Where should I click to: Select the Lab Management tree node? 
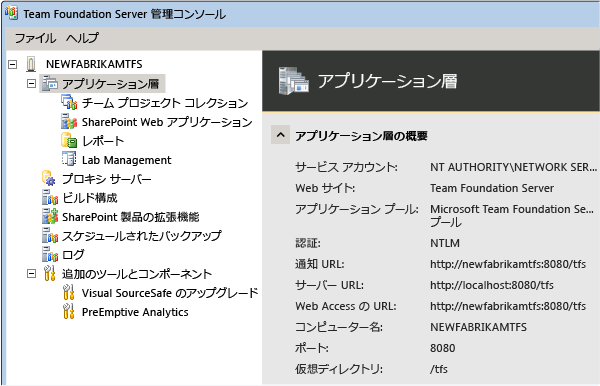(x=127, y=160)
